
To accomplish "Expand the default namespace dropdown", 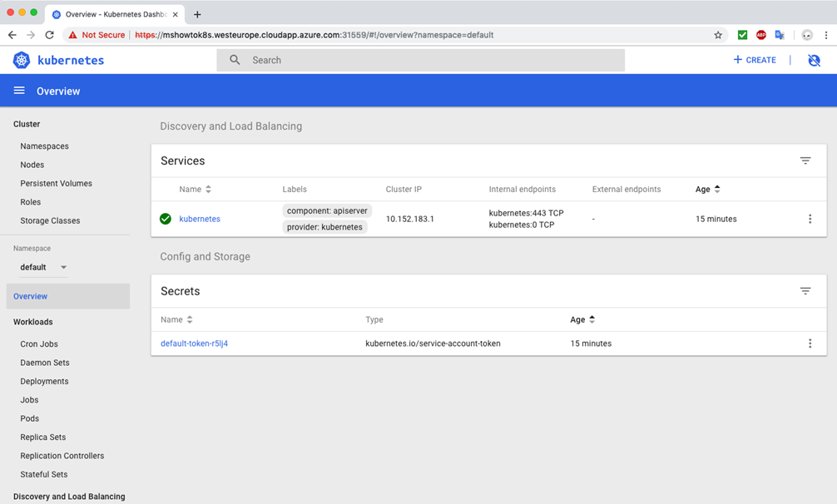I will [43, 267].
